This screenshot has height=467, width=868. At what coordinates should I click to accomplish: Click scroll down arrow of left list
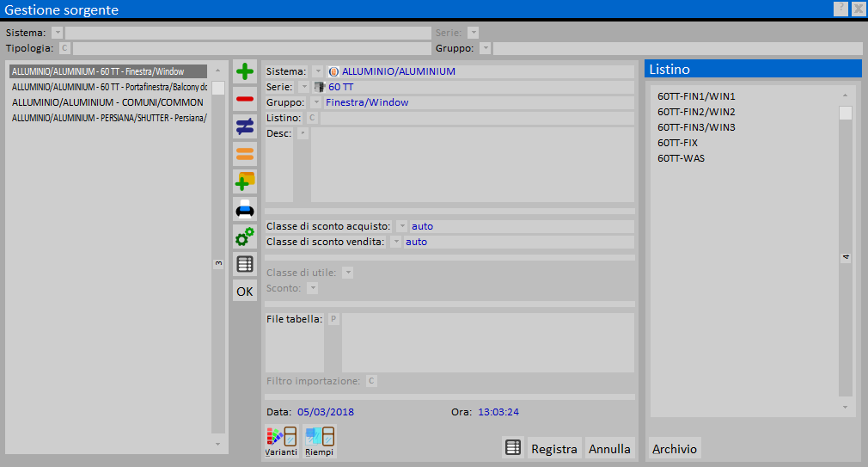[218, 445]
